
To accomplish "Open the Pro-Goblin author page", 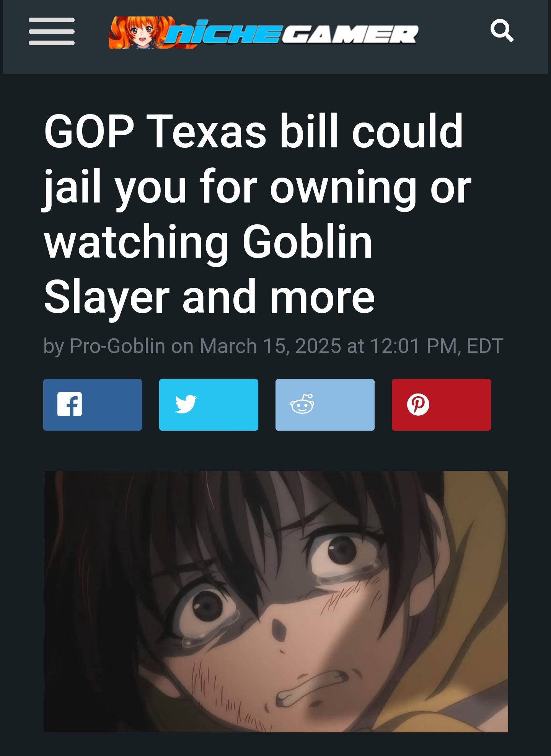I will (117, 346).
